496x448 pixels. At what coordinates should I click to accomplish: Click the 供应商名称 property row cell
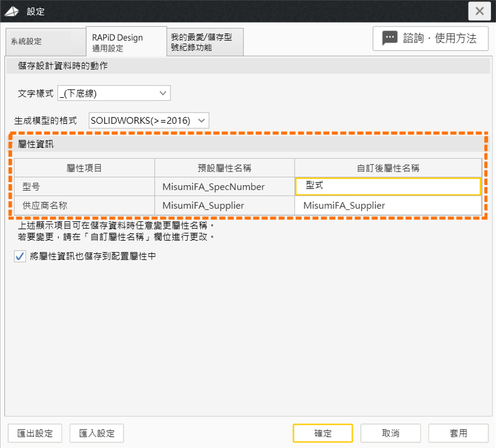tap(84, 205)
